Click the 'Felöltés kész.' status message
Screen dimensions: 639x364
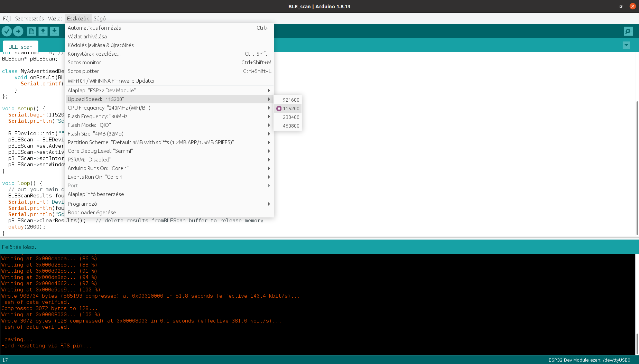pos(19,247)
